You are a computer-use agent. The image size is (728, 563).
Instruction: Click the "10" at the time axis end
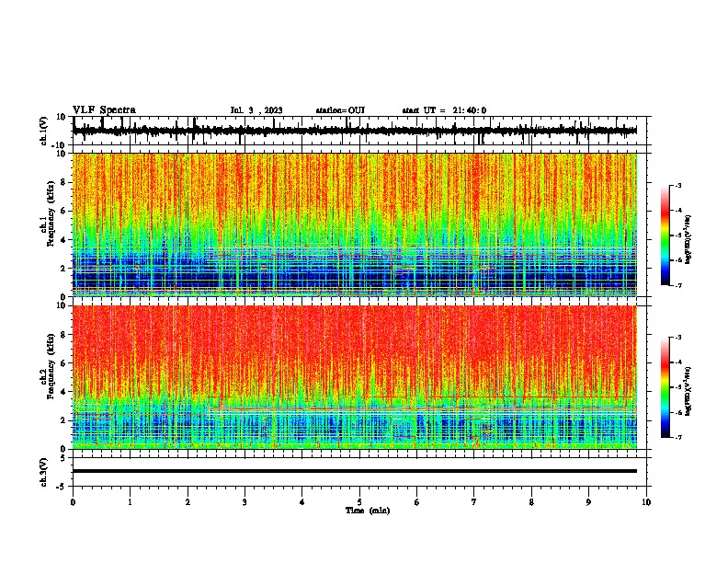pyautogui.click(x=646, y=501)
